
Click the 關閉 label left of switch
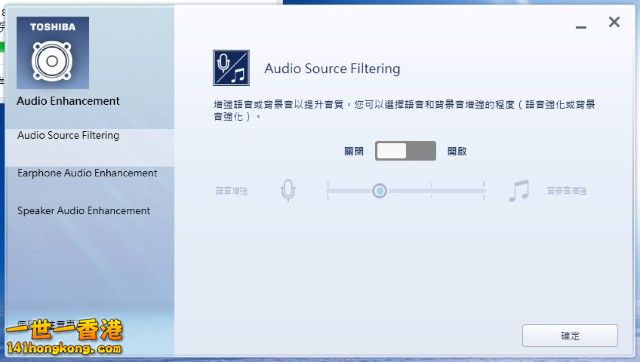click(x=354, y=151)
